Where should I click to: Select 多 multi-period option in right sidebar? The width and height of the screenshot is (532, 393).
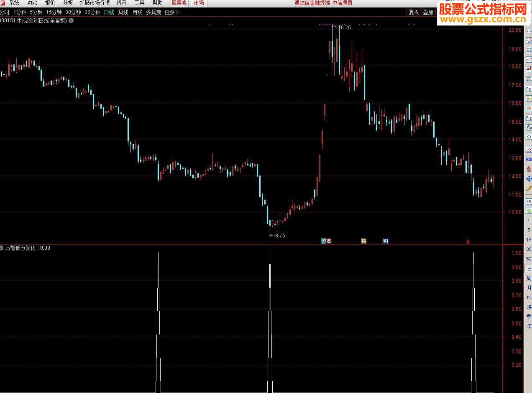pyautogui.click(x=529, y=307)
